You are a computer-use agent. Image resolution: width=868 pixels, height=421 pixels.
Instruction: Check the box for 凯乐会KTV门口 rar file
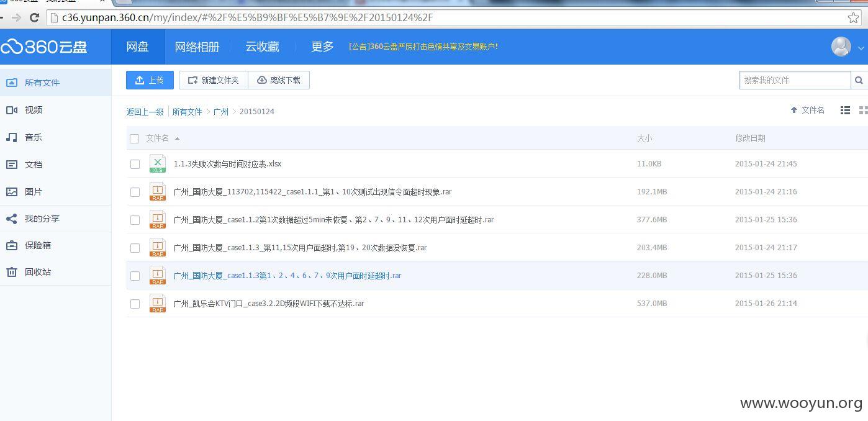click(x=135, y=304)
